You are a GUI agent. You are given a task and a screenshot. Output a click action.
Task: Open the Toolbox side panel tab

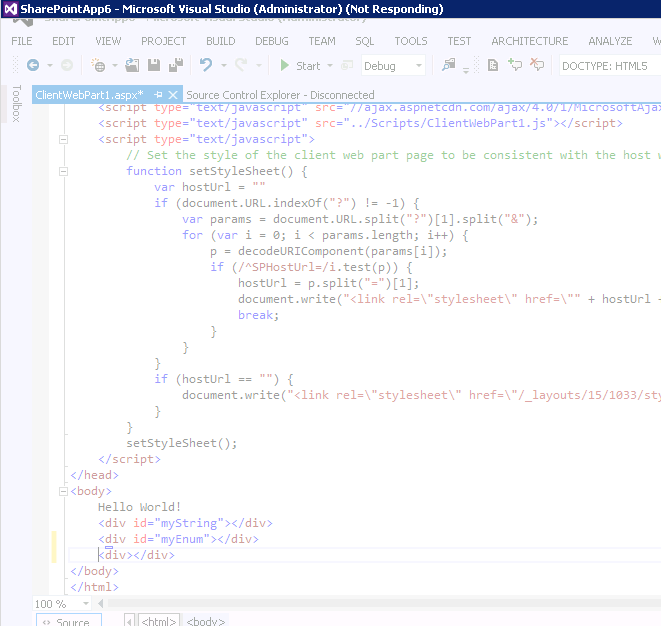click(x=16, y=104)
